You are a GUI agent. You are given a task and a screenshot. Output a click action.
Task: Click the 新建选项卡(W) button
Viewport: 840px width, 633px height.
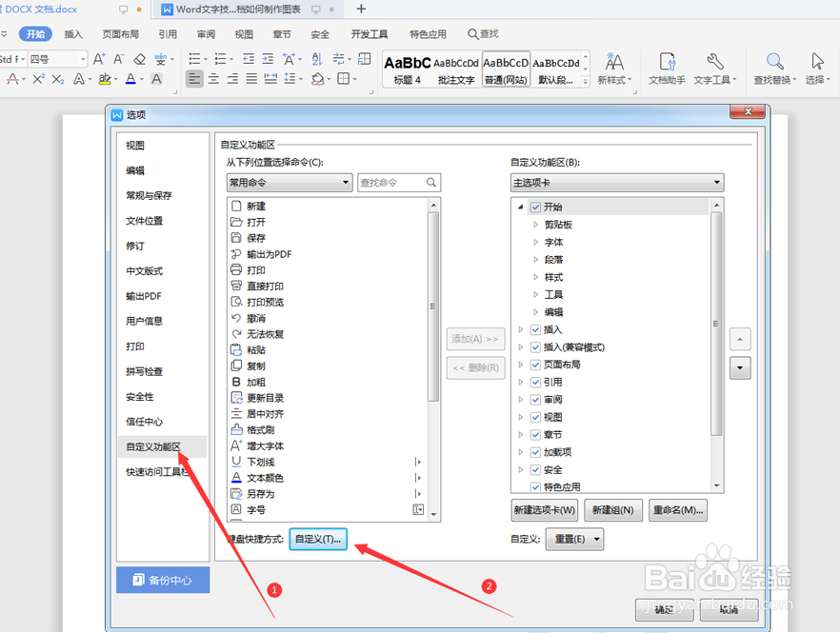(545, 510)
